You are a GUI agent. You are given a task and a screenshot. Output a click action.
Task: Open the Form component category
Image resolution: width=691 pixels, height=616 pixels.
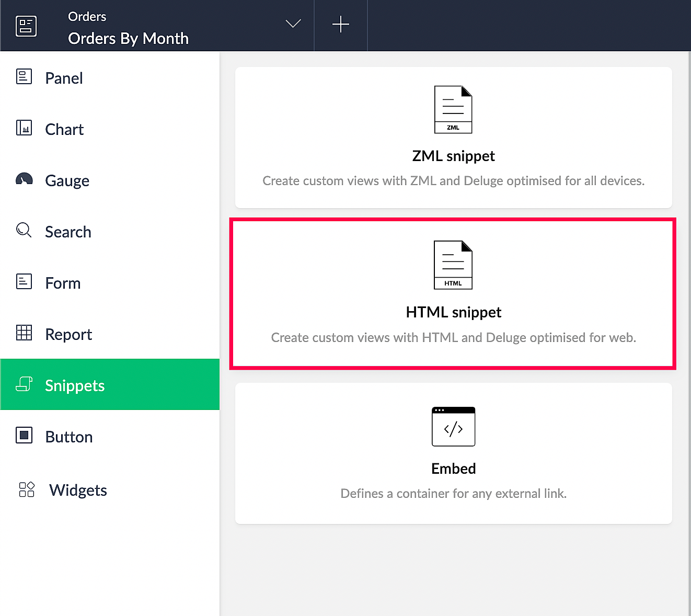click(63, 283)
